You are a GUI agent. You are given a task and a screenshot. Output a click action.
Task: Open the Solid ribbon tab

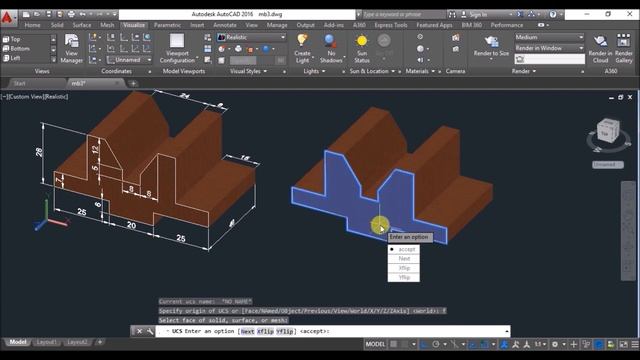coord(57,25)
